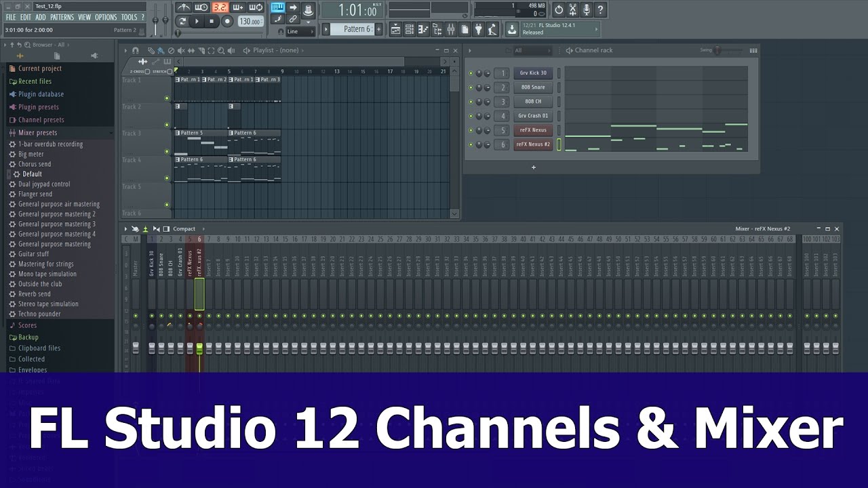Select the playlist paint brush tool

(161, 50)
